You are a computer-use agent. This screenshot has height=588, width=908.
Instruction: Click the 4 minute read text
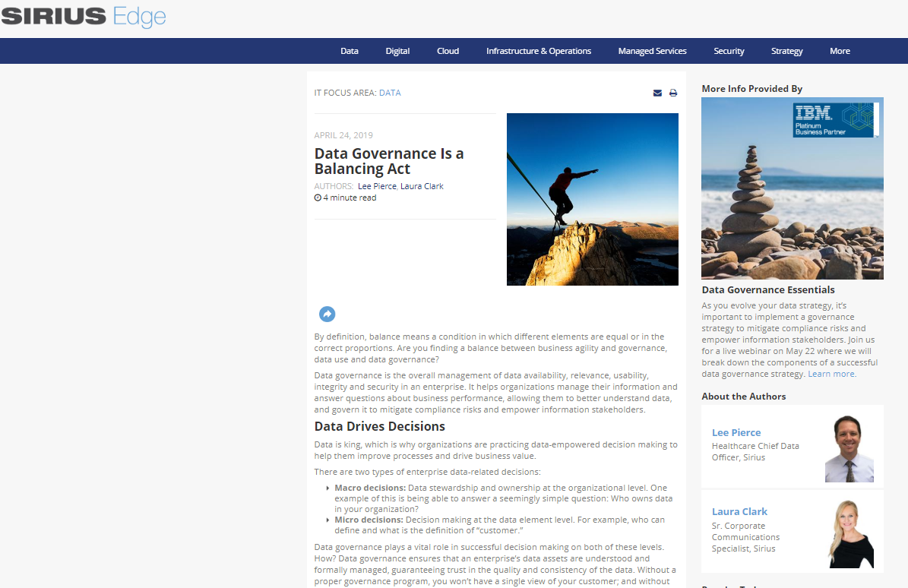coord(350,198)
